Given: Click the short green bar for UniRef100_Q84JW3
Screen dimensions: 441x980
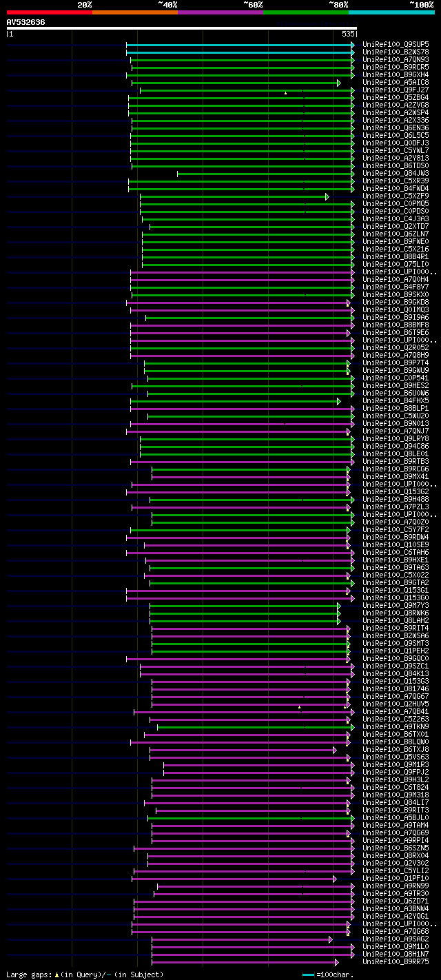Looking at the screenshot, I should (266, 174).
